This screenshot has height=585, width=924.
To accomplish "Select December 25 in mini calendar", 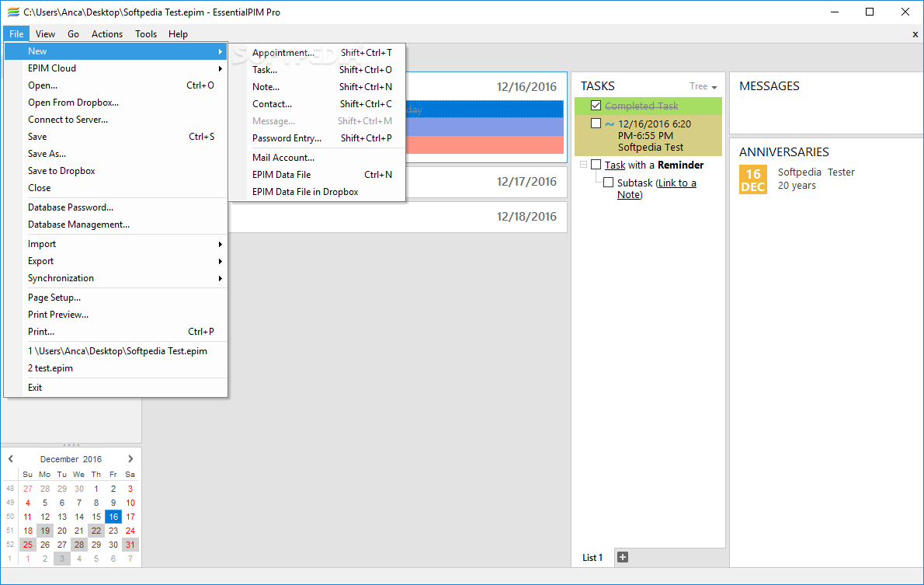I will 28,545.
